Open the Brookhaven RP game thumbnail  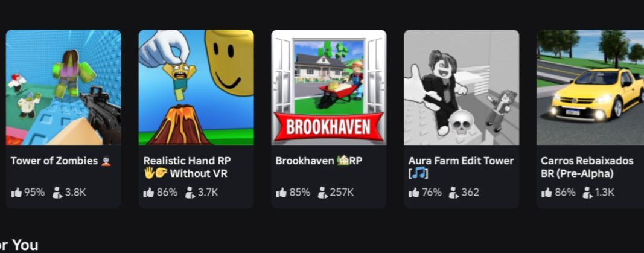328,87
